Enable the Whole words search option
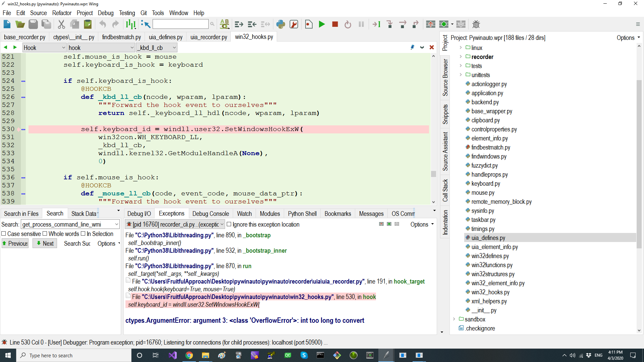This screenshot has width=644, height=362. (x=46, y=234)
